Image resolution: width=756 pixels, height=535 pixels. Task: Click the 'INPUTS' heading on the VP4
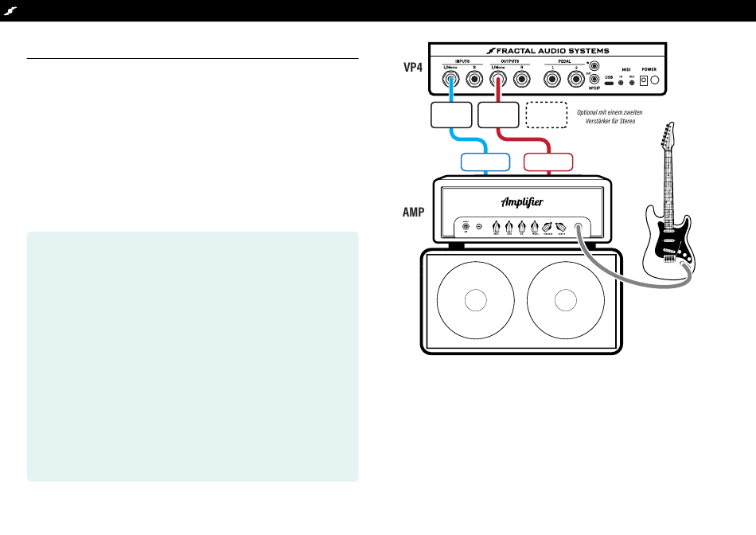point(462,61)
